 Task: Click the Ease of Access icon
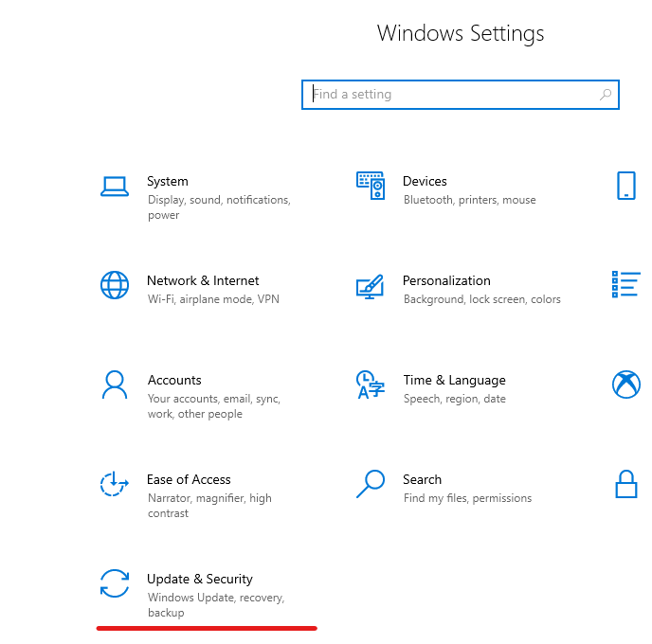tap(115, 484)
